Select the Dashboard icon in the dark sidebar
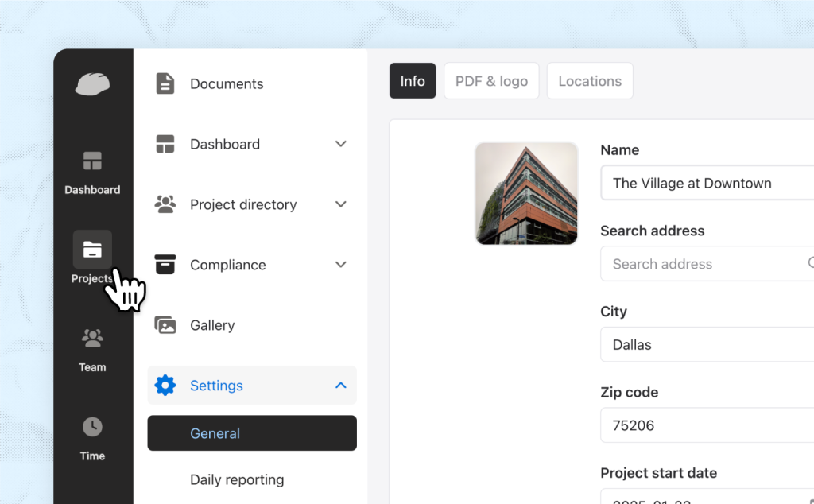 (92, 160)
